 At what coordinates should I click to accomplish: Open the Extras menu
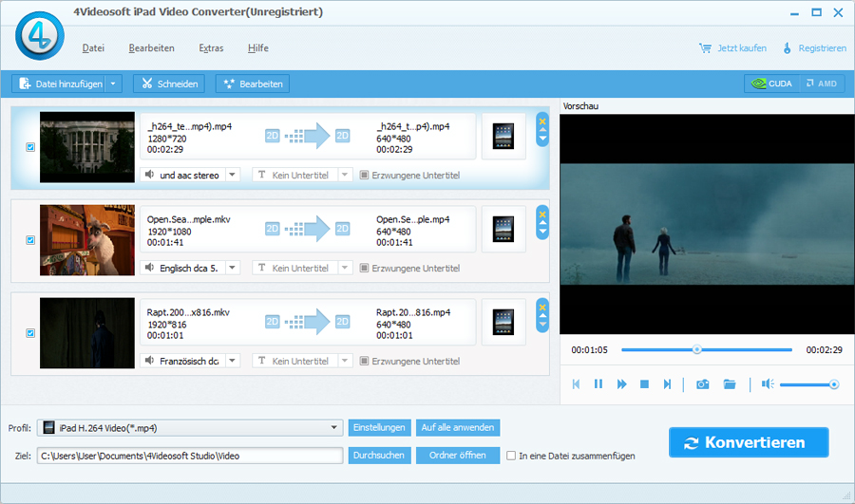(211, 48)
